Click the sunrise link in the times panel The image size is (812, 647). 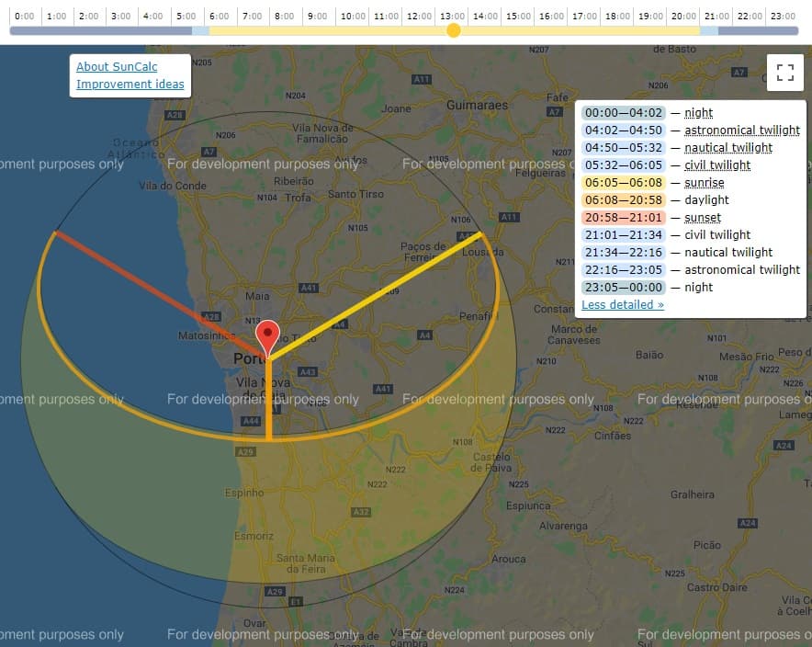(704, 182)
